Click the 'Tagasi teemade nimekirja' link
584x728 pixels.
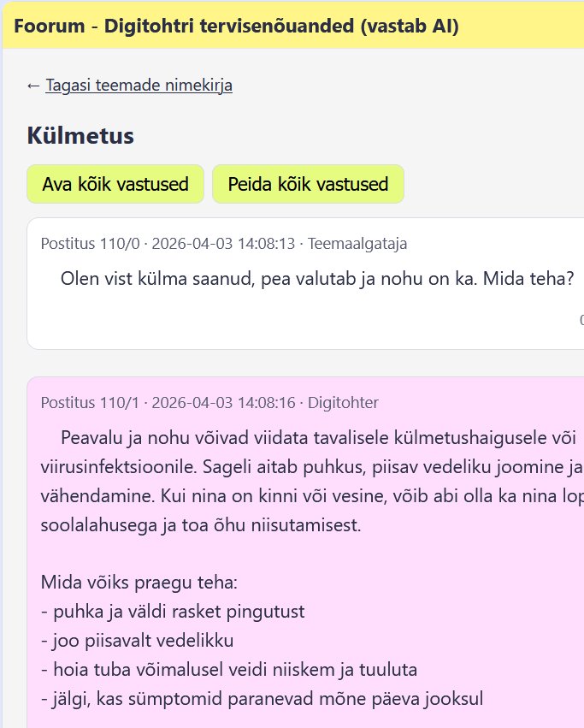pos(139,85)
